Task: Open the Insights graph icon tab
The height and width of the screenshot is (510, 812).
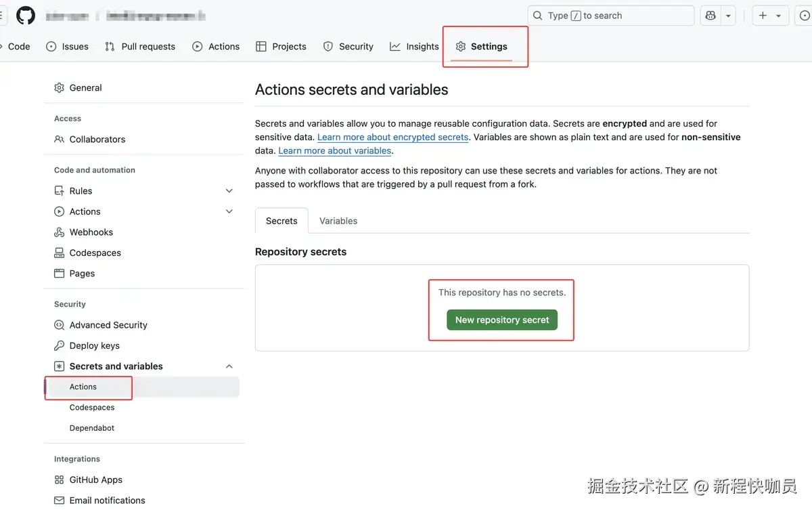Action: click(x=395, y=47)
